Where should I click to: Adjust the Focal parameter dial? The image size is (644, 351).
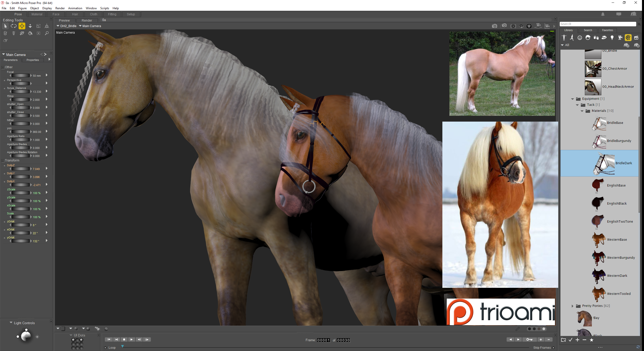(21, 75)
